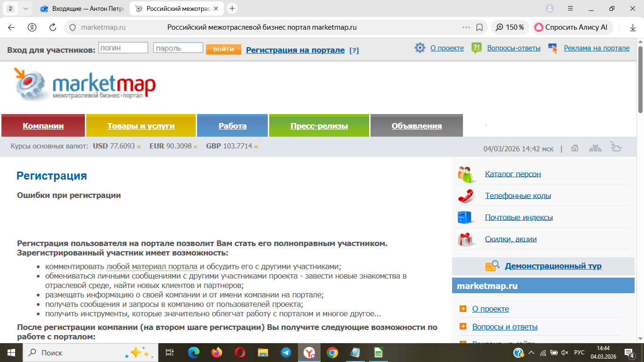Expand the tab list chevron beside the tab counter
The height and width of the screenshot is (362, 644).
click(25, 8)
